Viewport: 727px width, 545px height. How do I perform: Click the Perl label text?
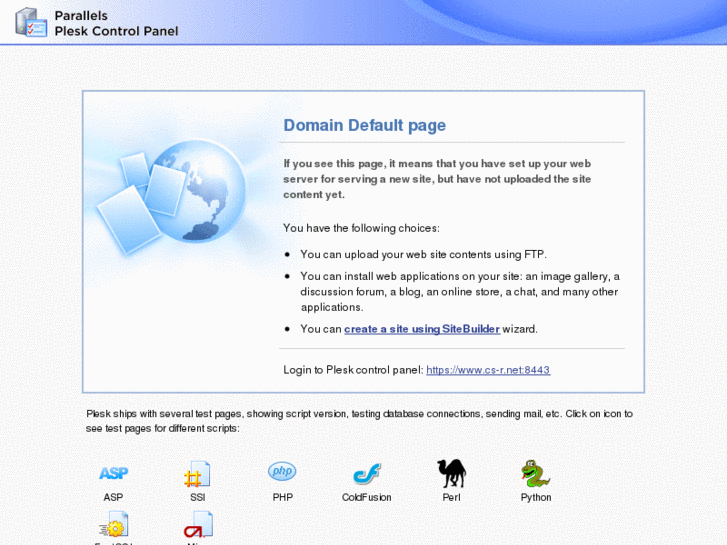(452, 497)
